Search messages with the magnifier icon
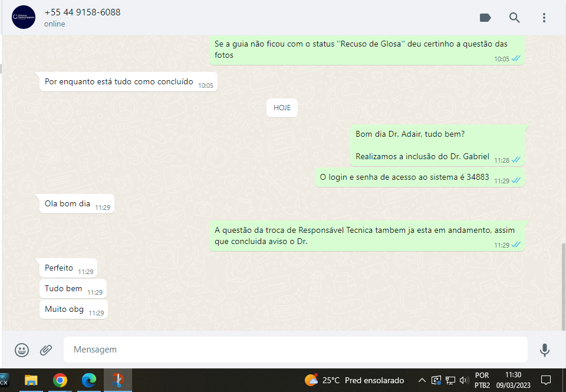This screenshot has width=566, height=392. pyautogui.click(x=514, y=17)
